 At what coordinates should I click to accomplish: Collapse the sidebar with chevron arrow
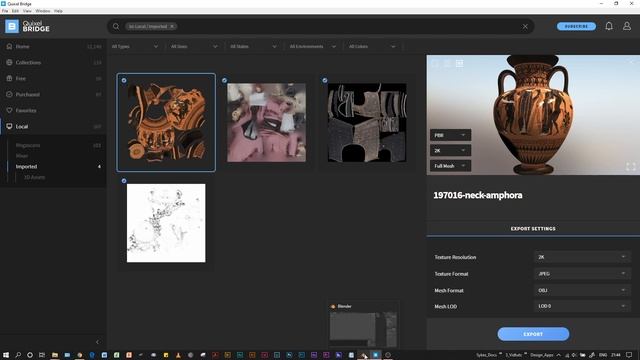[x=97, y=342]
